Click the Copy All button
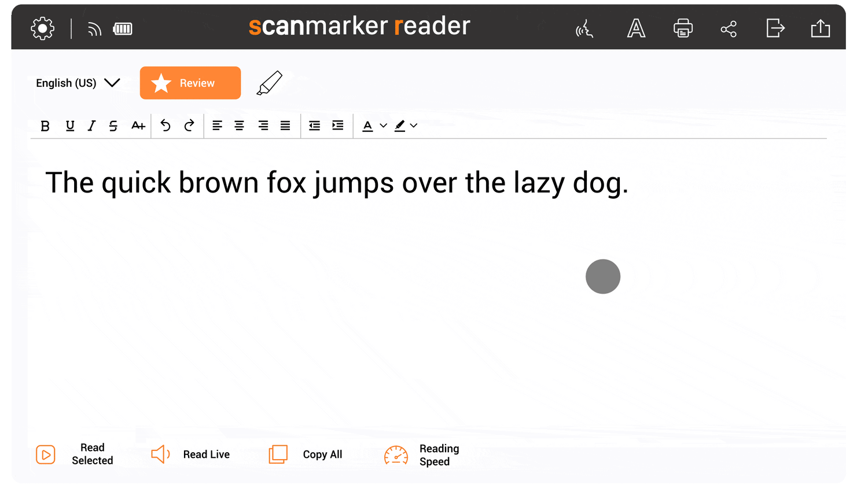Screen dimensions: 868x488 (x=306, y=454)
